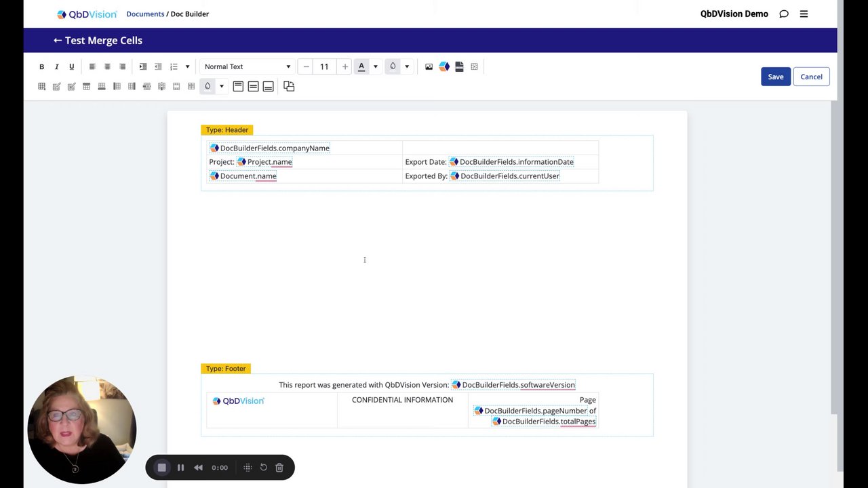Insert an image into the document

[429, 66]
